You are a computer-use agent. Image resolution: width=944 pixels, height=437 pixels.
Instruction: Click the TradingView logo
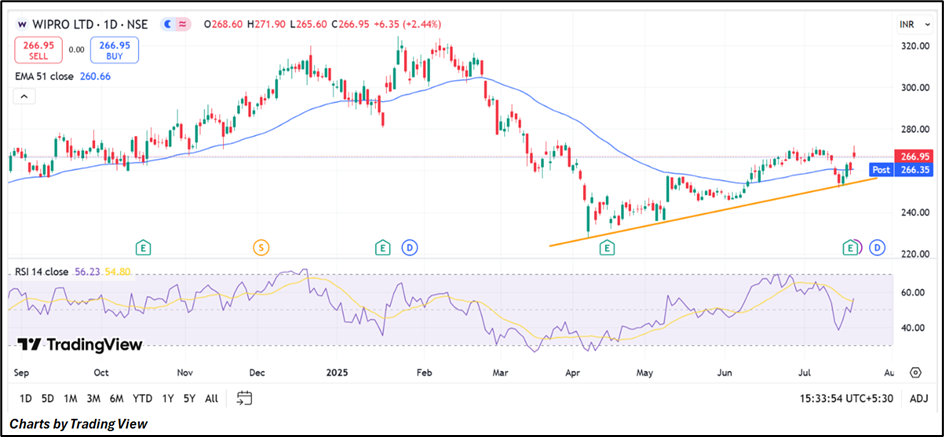point(80,344)
